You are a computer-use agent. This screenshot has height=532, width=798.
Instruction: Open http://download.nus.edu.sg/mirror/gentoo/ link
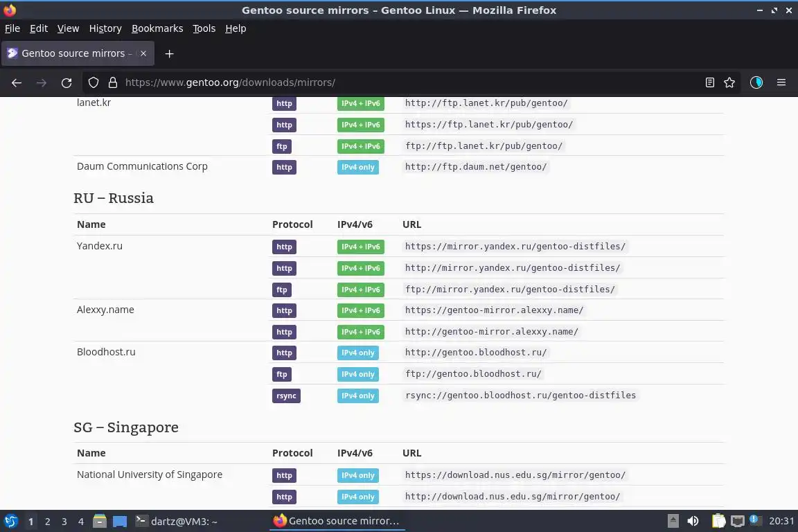513,497
